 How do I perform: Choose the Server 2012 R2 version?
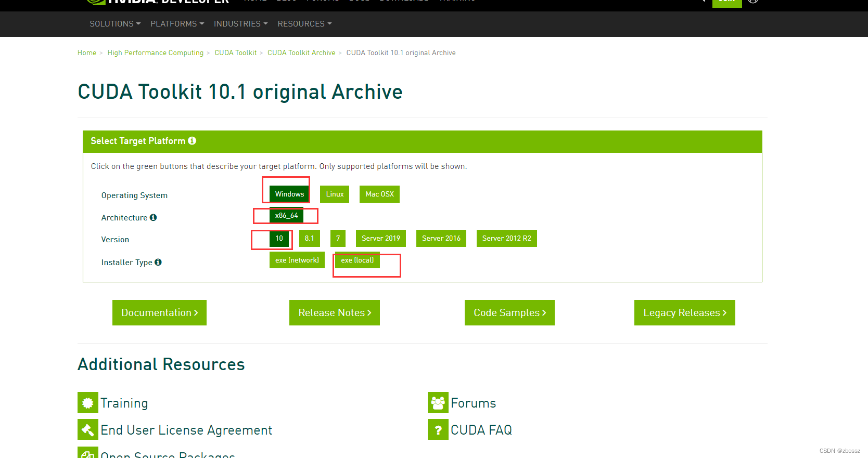point(506,238)
